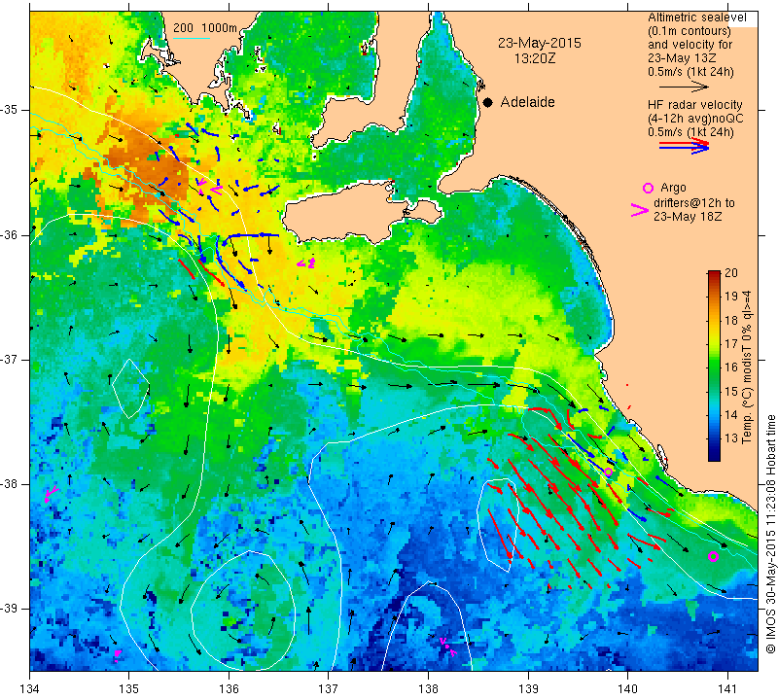Viewport: 778px width, 700px height.
Task: Click '23-May 18Z' drifter legend text
Action: tap(688, 217)
